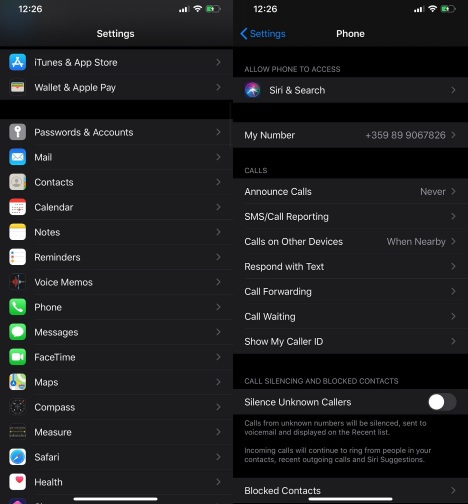
Task: Open the Call Forwarding chevron
Action: [453, 291]
